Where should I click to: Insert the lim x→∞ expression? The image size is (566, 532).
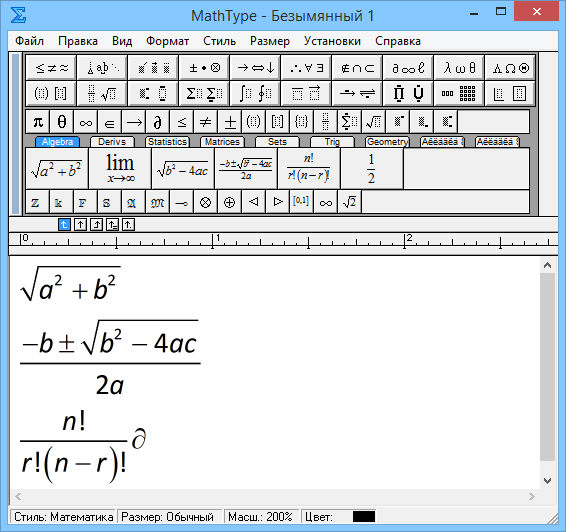click(x=120, y=168)
